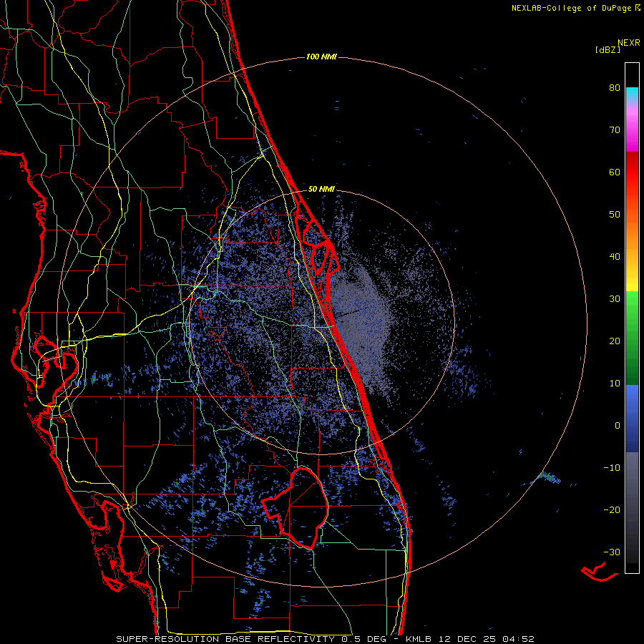
Task: Click the [dBZ] unit label
Action: (x=608, y=49)
